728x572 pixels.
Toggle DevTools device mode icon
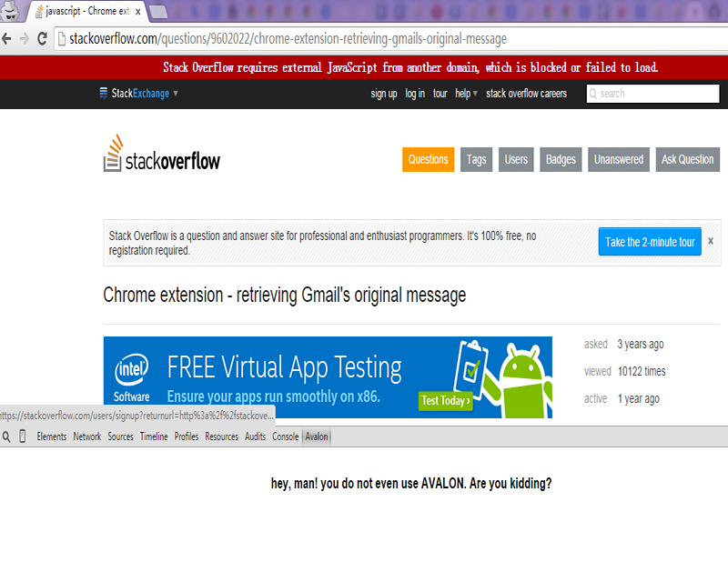(x=22, y=437)
